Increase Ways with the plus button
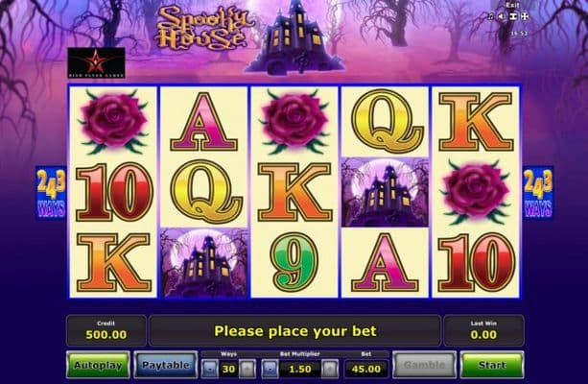Image resolution: width=588 pixels, height=384 pixels. click(247, 369)
